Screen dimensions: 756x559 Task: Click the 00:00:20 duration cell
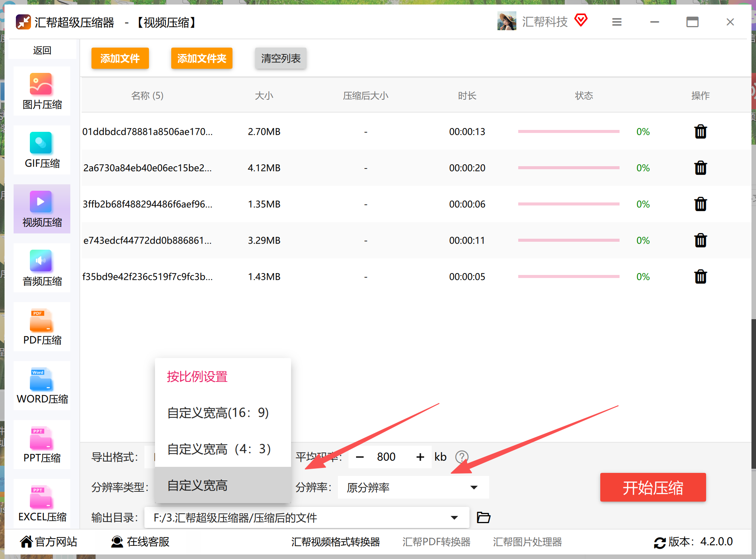click(x=467, y=168)
